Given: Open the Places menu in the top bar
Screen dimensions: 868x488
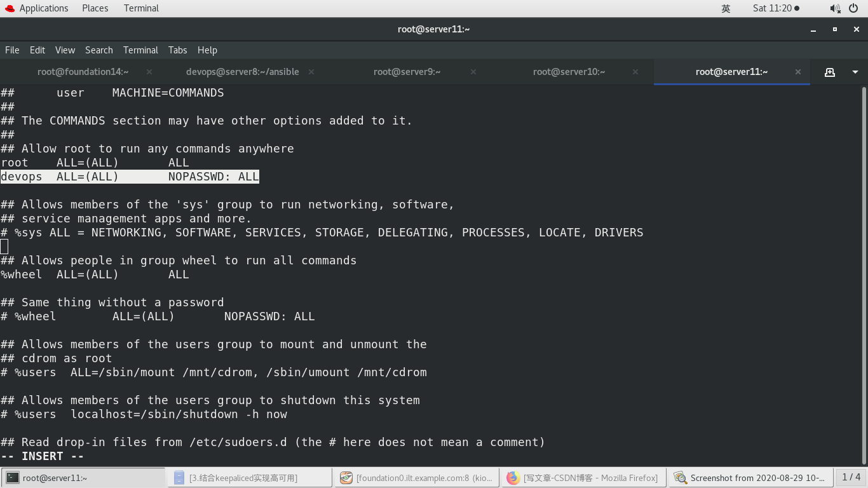Looking at the screenshot, I should (x=95, y=8).
